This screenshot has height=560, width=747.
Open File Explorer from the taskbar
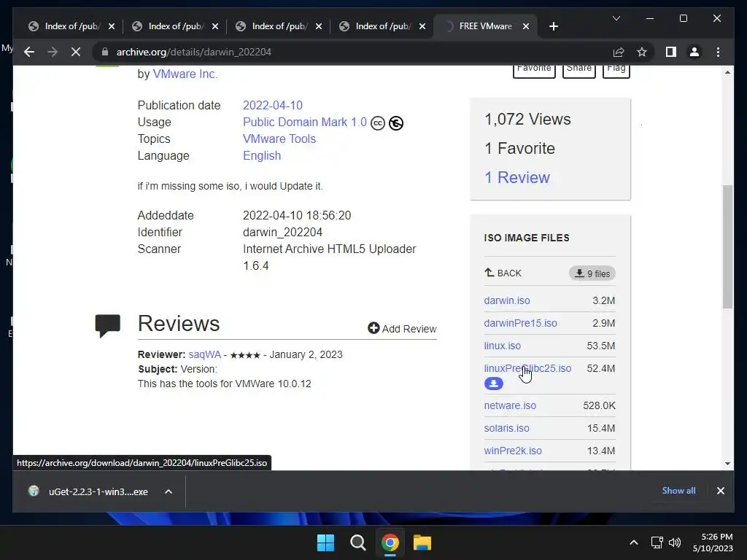coord(422,542)
